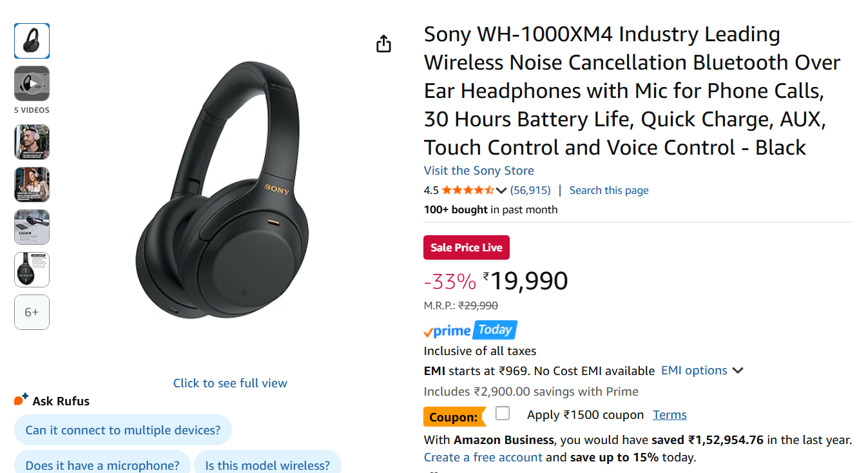Click Search this page link
The height and width of the screenshot is (473, 868).
tap(609, 190)
